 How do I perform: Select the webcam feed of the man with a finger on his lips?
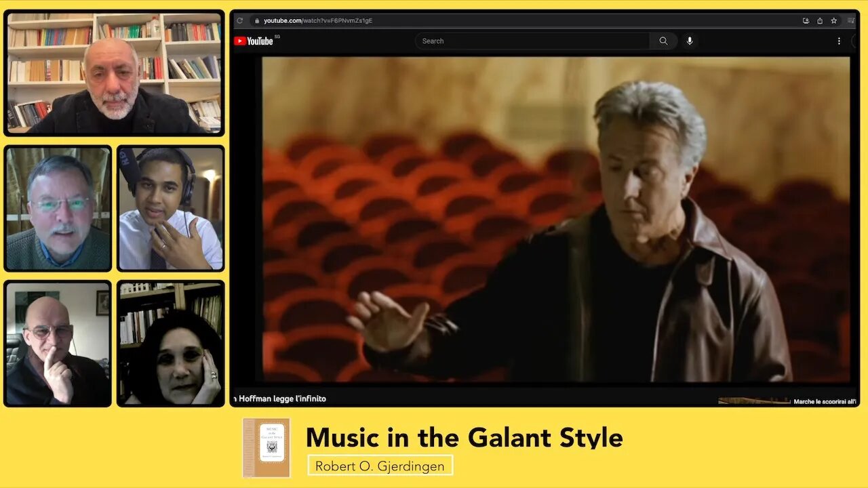pyautogui.click(x=58, y=344)
